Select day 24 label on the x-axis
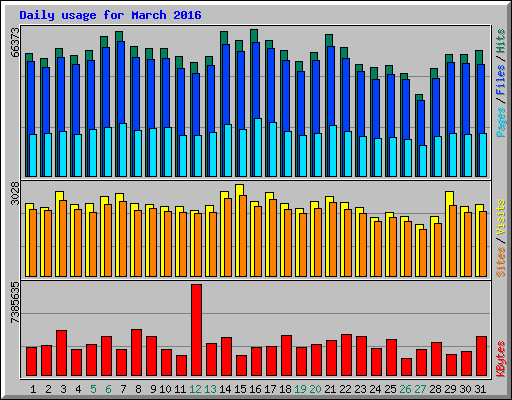Image resolution: width=512 pixels, height=400 pixels. tap(375, 389)
